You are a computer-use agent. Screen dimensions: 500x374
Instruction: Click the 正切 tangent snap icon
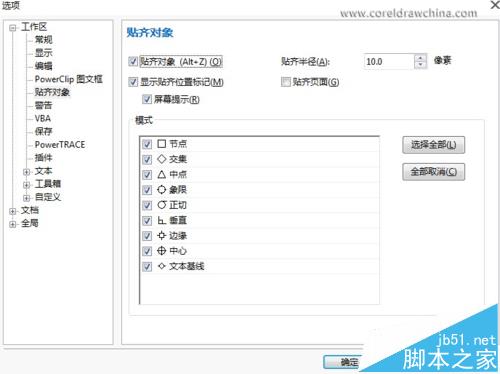(162, 205)
